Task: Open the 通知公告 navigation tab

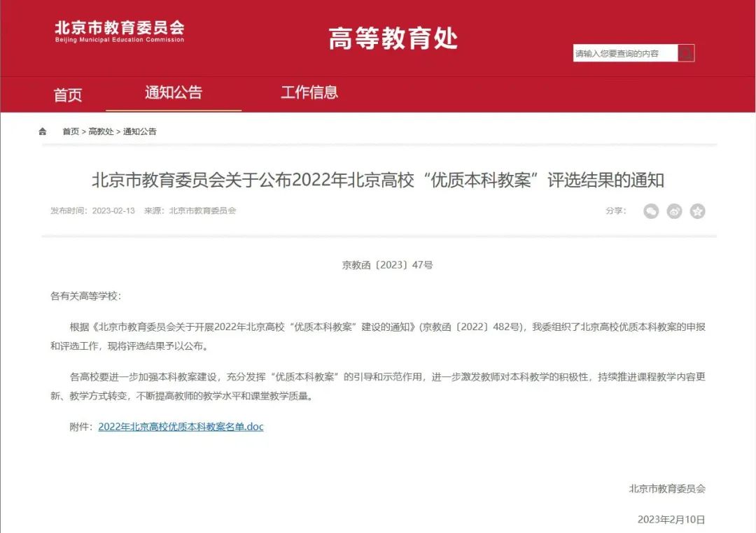Action: point(174,92)
